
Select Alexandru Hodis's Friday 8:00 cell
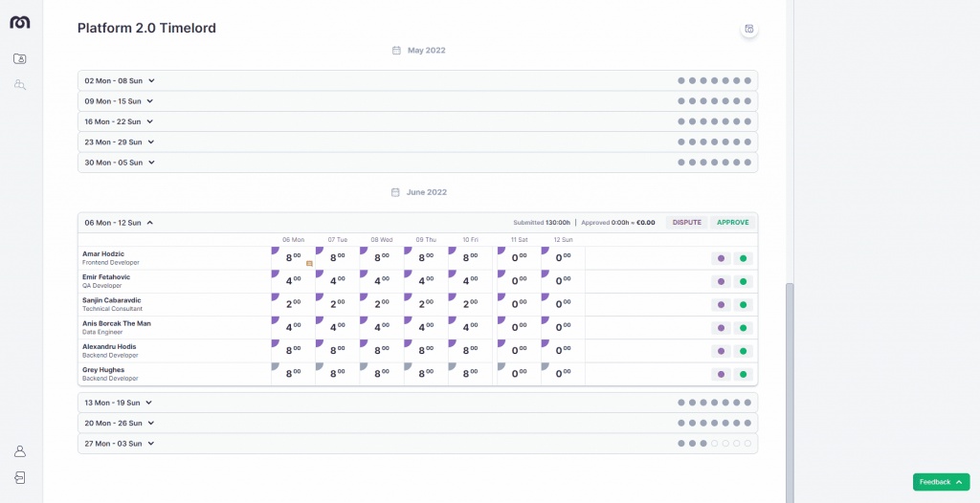pyautogui.click(x=471, y=351)
